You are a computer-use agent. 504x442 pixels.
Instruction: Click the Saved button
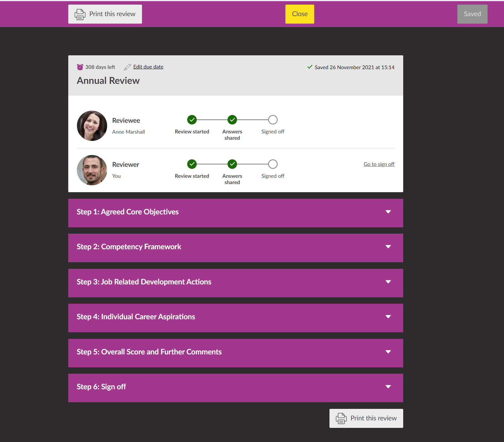(x=472, y=14)
